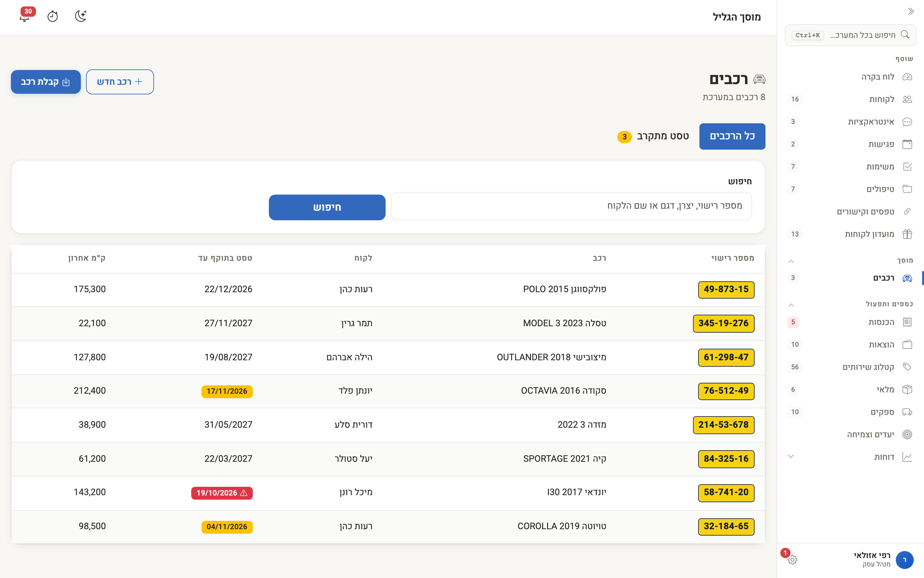Screen dimensions: 924x578
Task: Open the settings gear with red badge
Action: click(x=792, y=560)
